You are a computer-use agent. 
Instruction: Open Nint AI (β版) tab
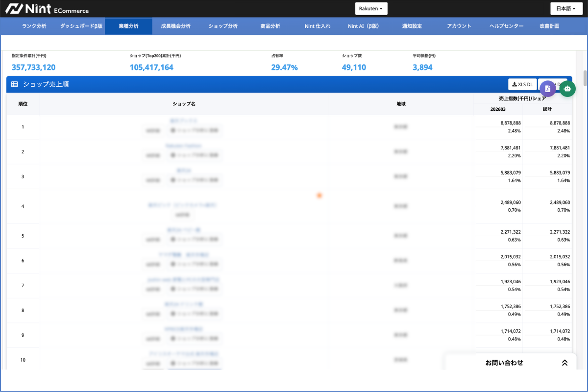(x=364, y=26)
